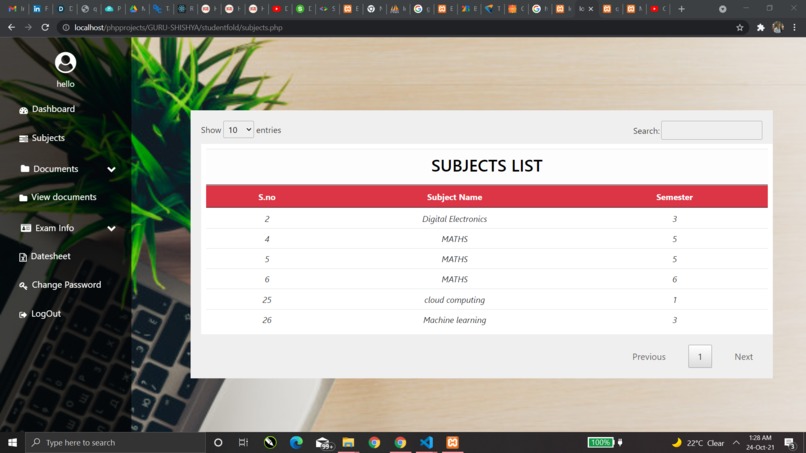Screen dimensions: 806x453
Task: Open Visual Studio Code from taskbar
Action: tap(427, 443)
